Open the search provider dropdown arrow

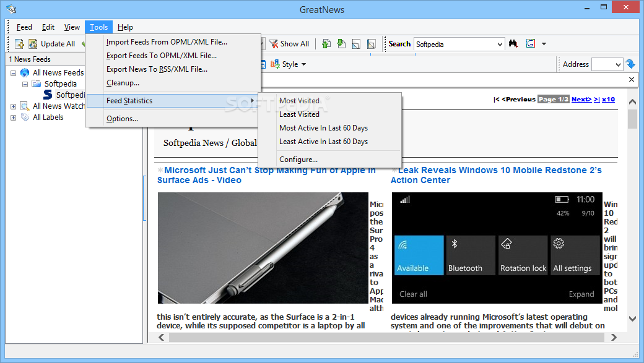click(544, 44)
